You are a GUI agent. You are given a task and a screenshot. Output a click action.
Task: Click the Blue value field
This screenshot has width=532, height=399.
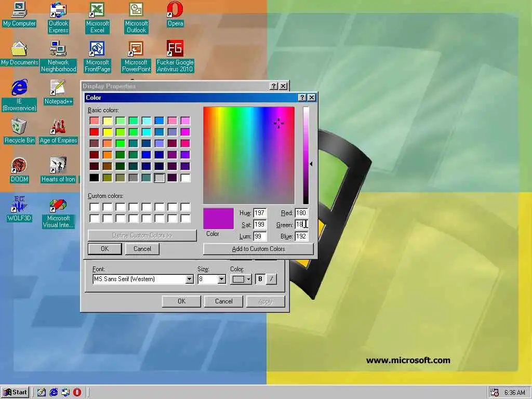point(301,236)
